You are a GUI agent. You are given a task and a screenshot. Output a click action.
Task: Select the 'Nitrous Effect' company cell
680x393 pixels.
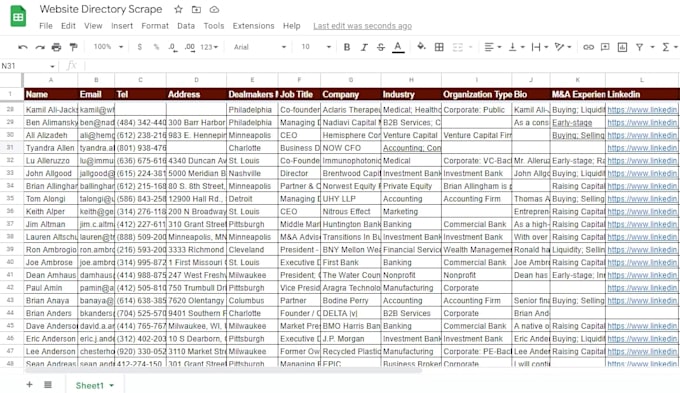click(x=351, y=212)
